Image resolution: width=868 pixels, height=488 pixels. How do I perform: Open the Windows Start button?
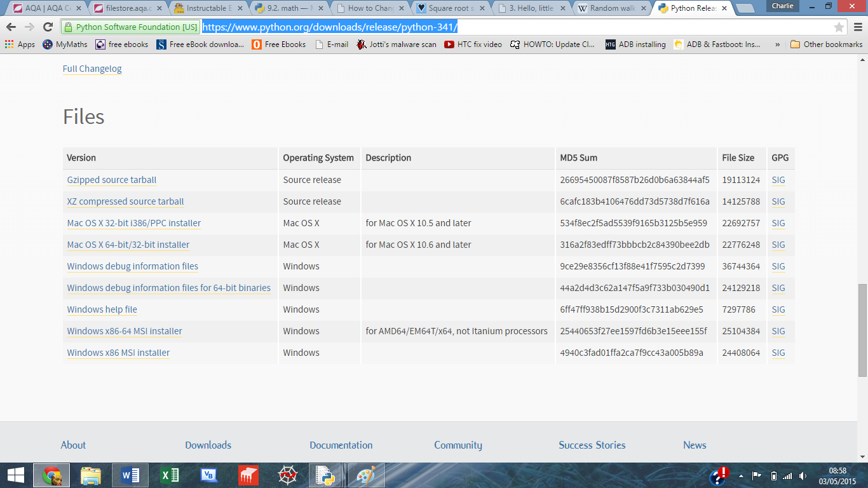15,475
